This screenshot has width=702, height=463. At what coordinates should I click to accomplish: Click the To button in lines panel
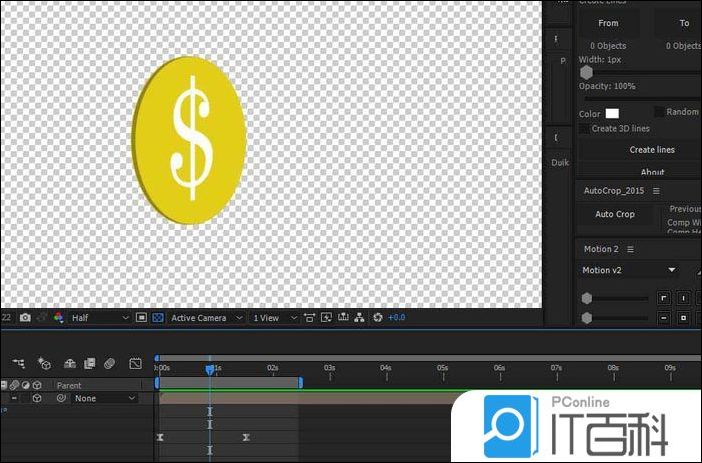pyautogui.click(x=684, y=23)
